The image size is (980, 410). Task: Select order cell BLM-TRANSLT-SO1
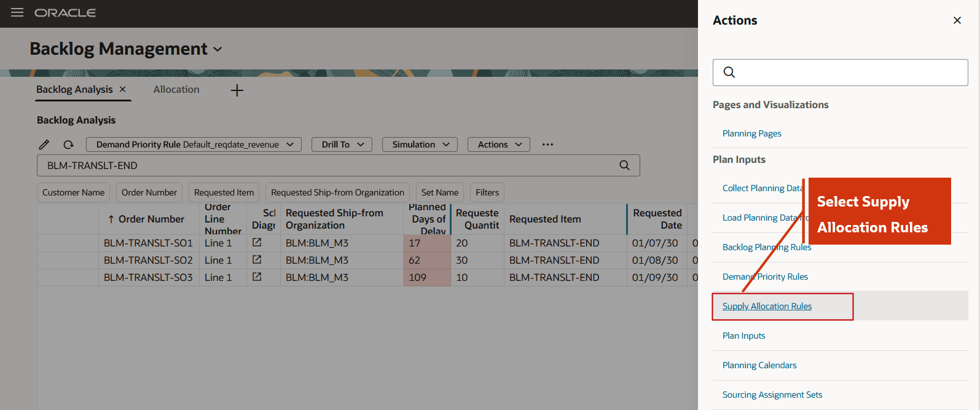coord(148,243)
